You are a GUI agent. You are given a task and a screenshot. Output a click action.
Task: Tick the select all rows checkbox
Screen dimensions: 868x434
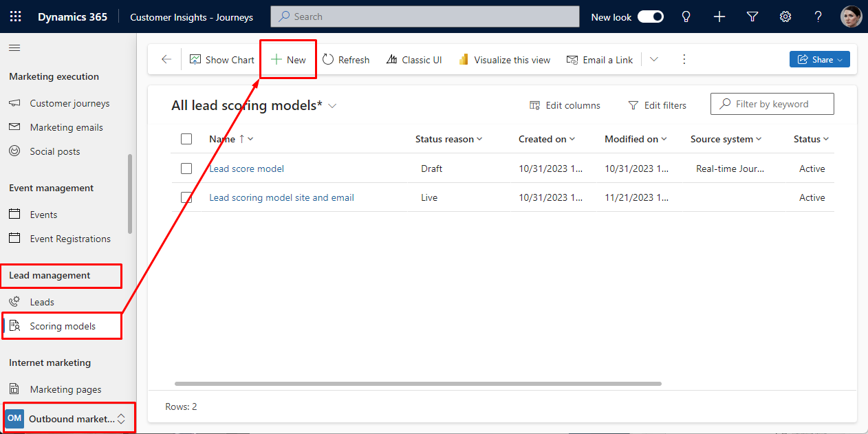pyautogui.click(x=186, y=139)
